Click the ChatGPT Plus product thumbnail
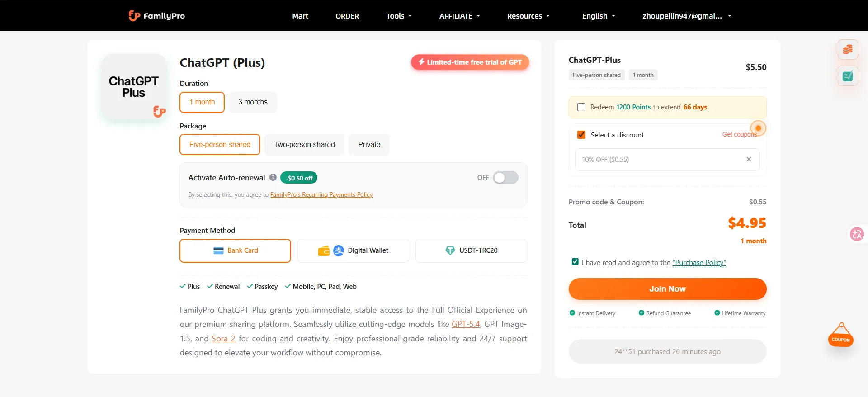The width and height of the screenshot is (868, 397). click(134, 87)
